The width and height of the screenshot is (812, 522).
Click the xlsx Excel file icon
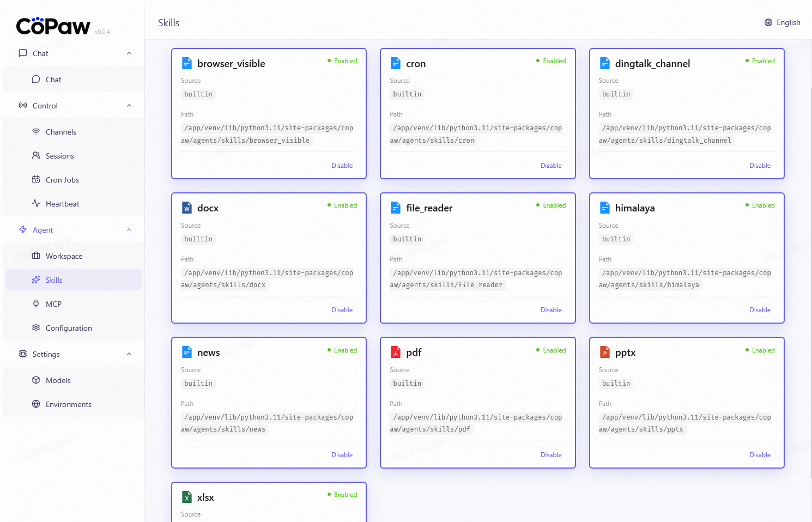pyautogui.click(x=187, y=497)
